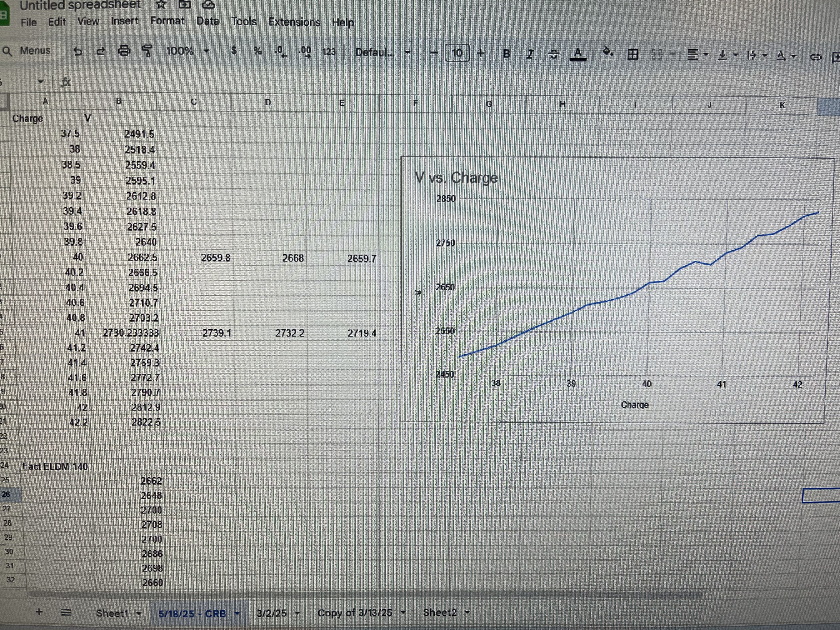Click the plus to increase font size

pyautogui.click(x=480, y=53)
